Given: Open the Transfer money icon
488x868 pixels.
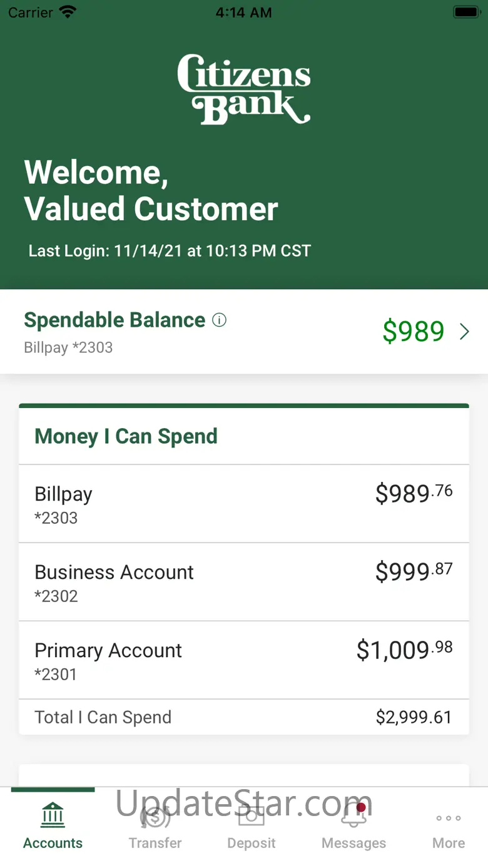Looking at the screenshot, I should (x=155, y=816).
